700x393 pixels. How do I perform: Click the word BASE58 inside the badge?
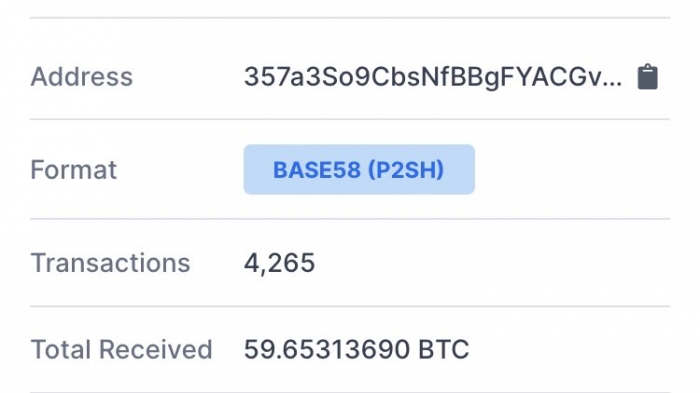tap(317, 170)
